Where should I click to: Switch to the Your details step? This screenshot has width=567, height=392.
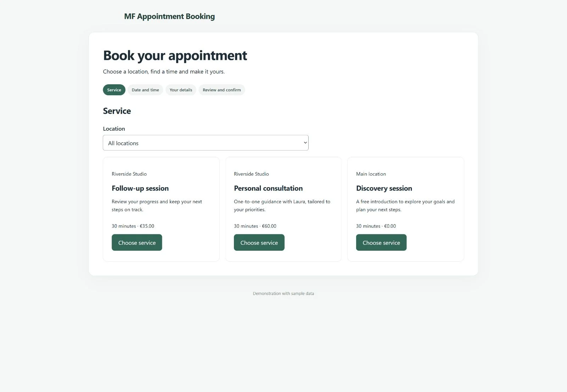click(181, 90)
